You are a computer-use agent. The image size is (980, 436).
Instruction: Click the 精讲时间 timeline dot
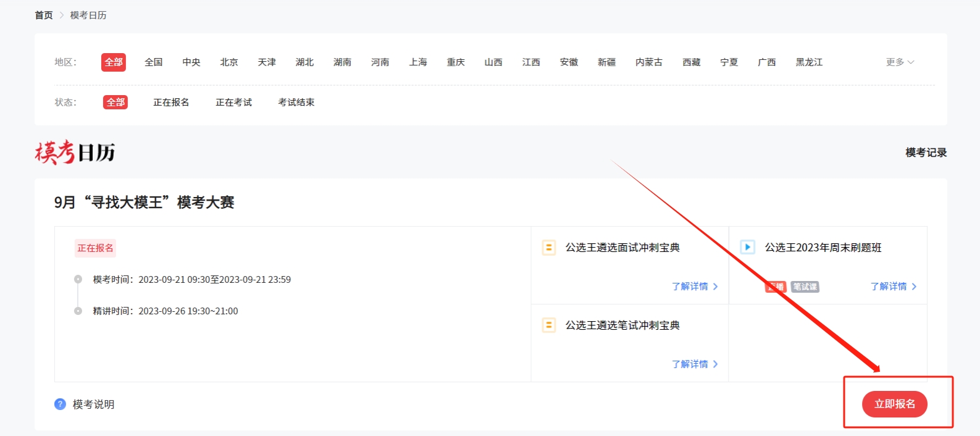[78, 311]
